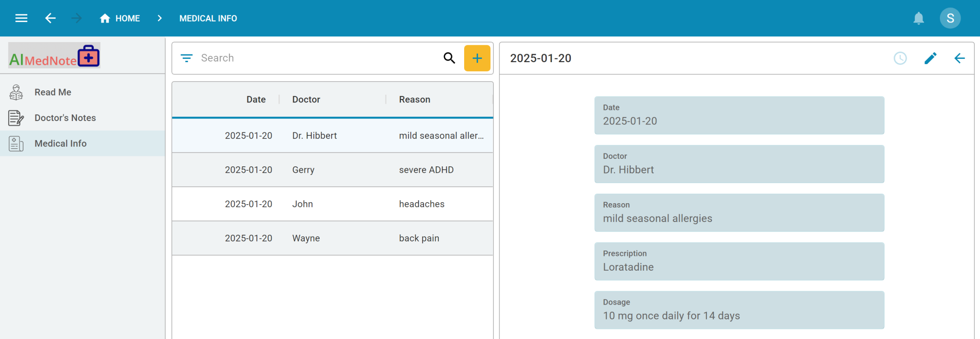
Task: Open the notifications bell
Action: pos(918,18)
